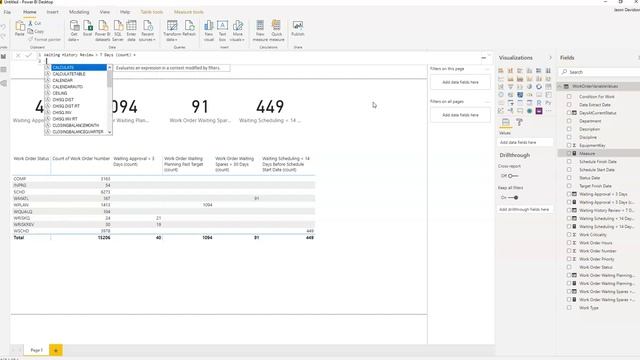Image resolution: width=640 pixels, height=360 pixels.
Task: Open the File menu
Action: [7, 12]
